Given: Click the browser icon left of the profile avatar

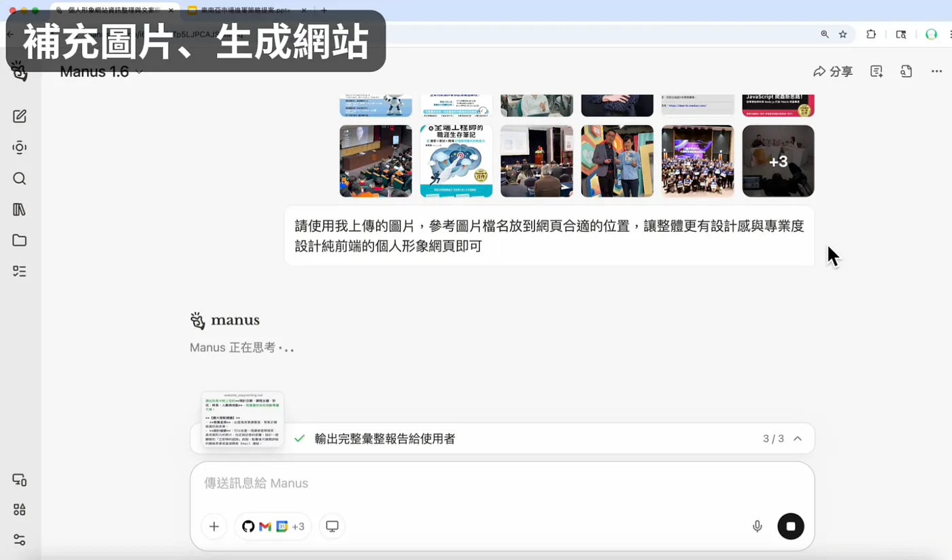Looking at the screenshot, I should [901, 34].
